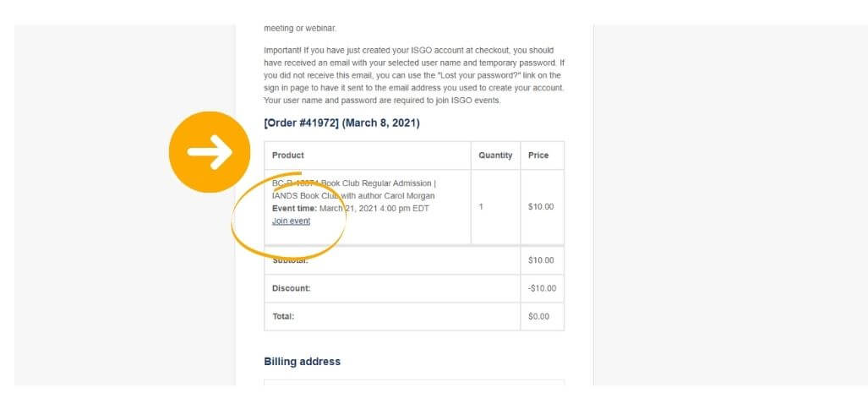868x404 pixels.
Task: Click the March 21, 2021 4:00 pm EDT text
Action: [x=374, y=209]
